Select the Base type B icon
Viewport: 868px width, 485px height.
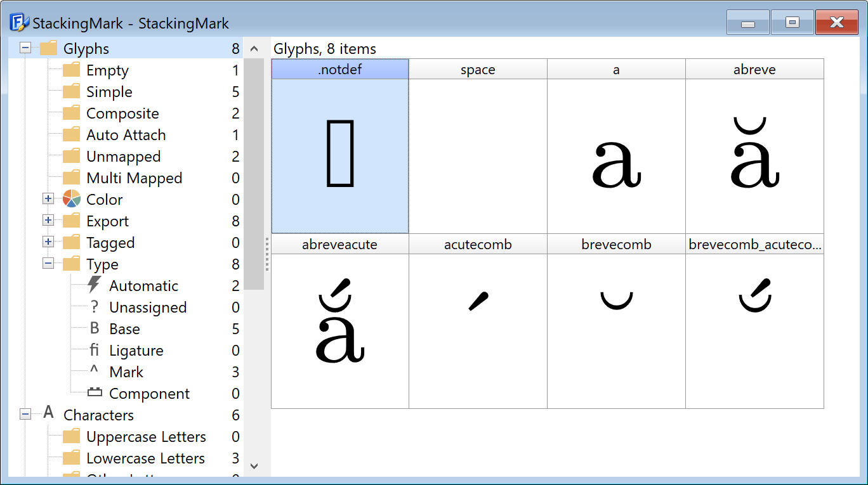(95, 328)
